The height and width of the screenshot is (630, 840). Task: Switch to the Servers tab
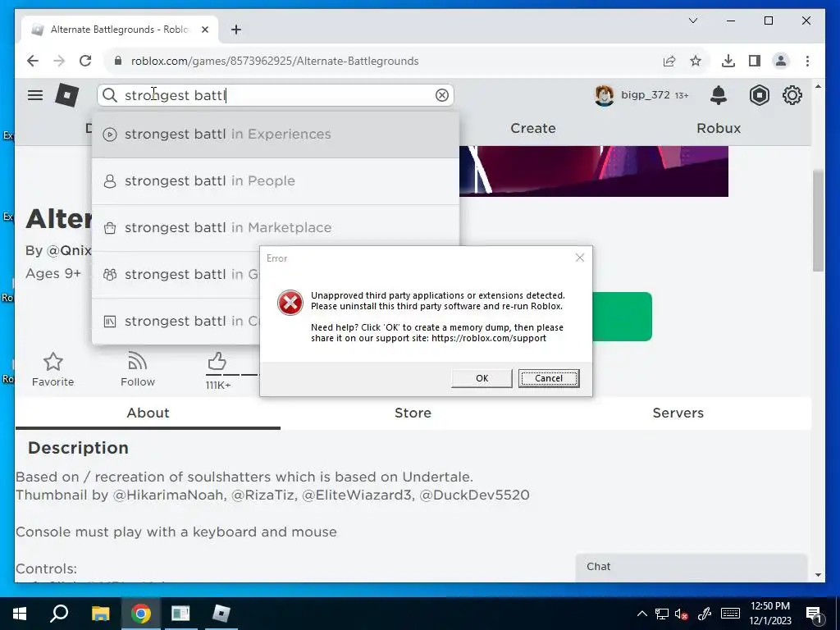(678, 413)
